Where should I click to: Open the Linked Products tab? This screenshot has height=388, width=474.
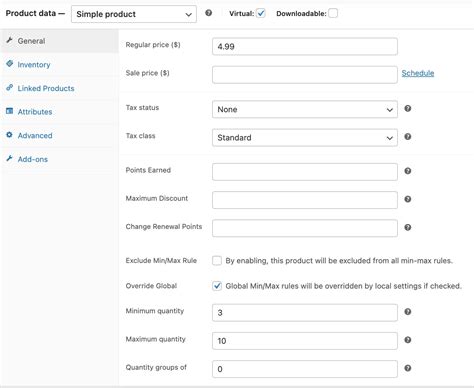pyautogui.click(x=59, y=88)
